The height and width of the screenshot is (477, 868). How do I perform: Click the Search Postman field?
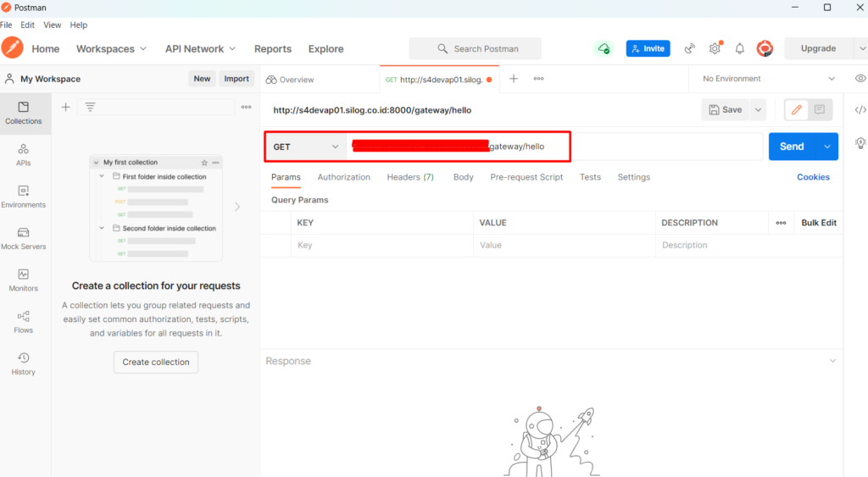[475, 49]
